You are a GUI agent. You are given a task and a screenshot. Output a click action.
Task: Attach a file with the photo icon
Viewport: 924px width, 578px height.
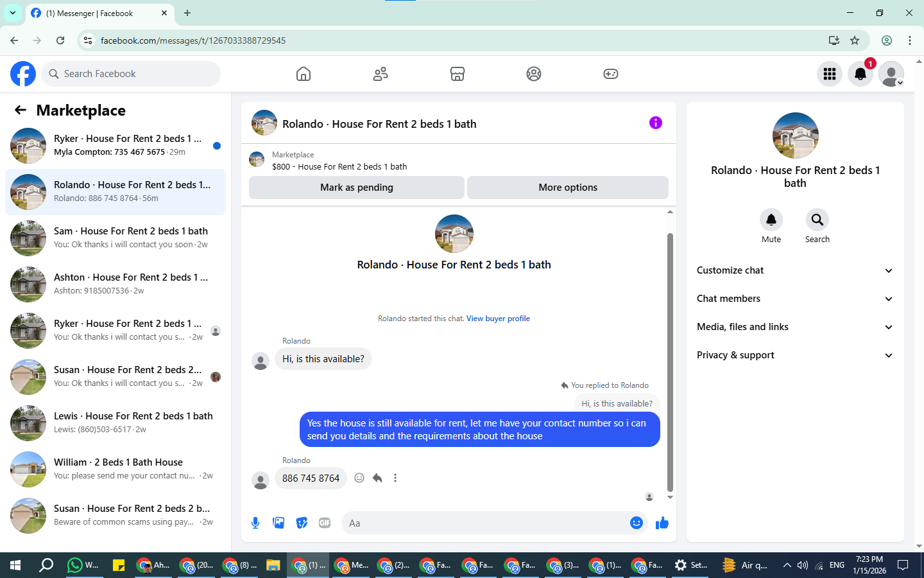[x=278, y=523]
